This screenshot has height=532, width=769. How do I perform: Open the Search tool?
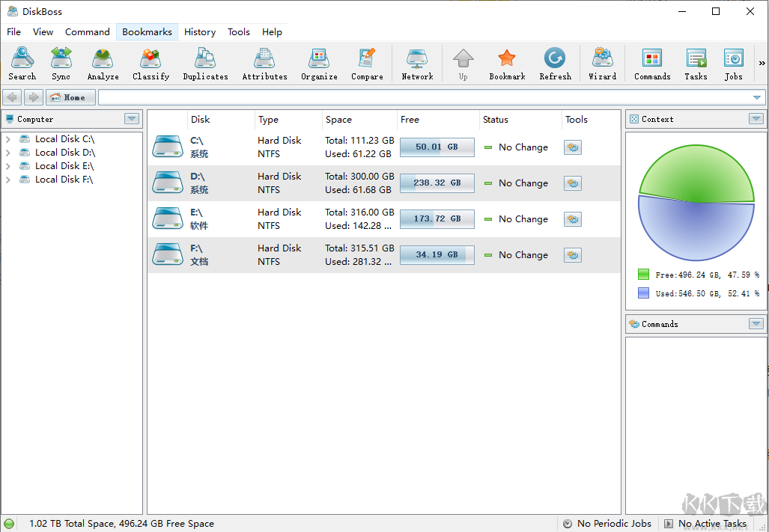[x=22, y=64]
